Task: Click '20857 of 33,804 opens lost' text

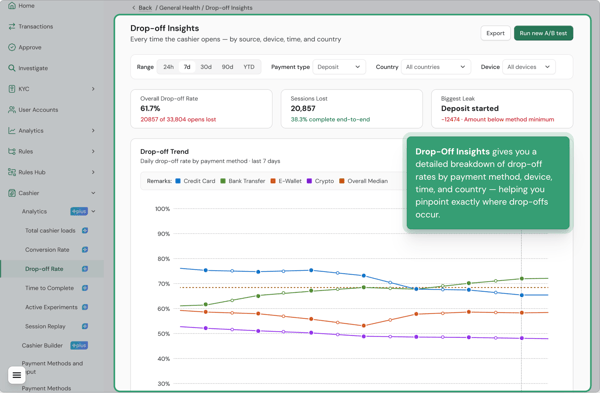Action: point(178,119)
